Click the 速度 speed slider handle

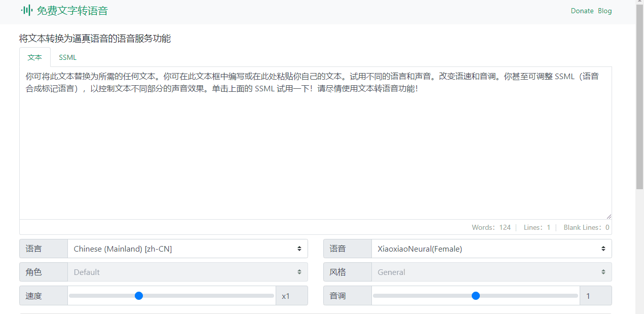(x=139, y=296)
